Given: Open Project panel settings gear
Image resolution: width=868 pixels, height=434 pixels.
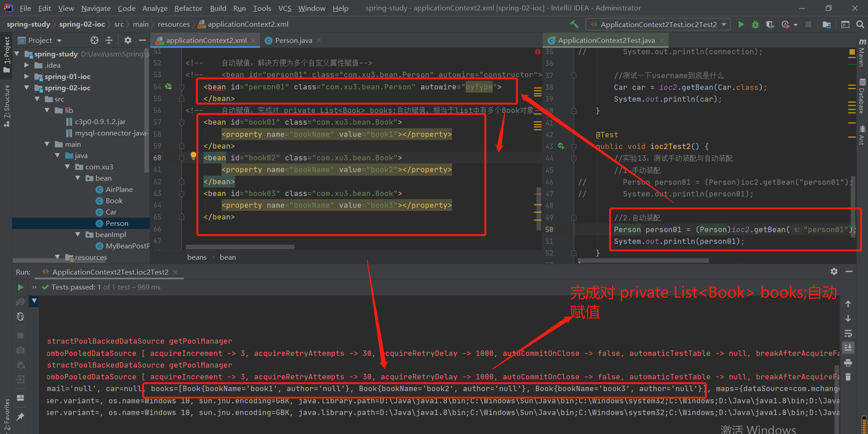Looking at the screenshot, I should pyautogui.click(x=128, y=40).
